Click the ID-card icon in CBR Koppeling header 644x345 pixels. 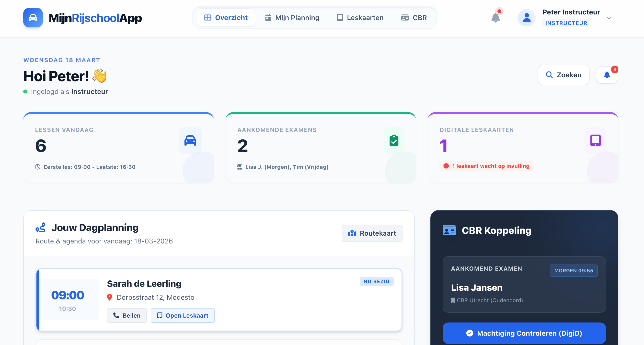coord(449,230)
